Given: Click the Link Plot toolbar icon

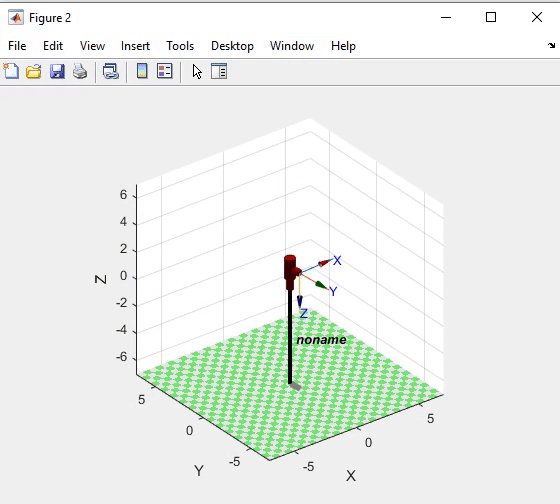Looking at the screenshot, I should click(111, 71).
